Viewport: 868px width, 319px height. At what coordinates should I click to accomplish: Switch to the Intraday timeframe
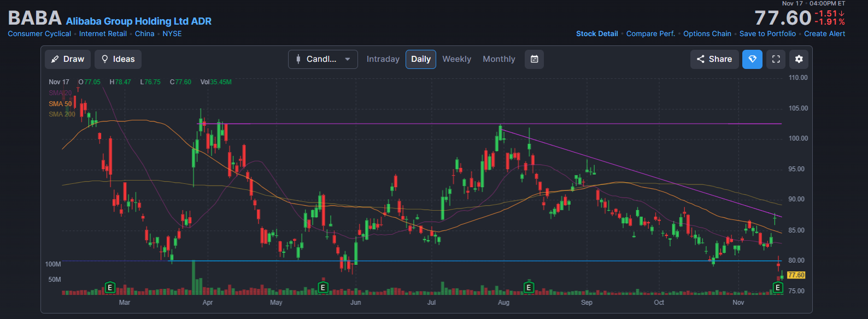click(x=383, y=59)
